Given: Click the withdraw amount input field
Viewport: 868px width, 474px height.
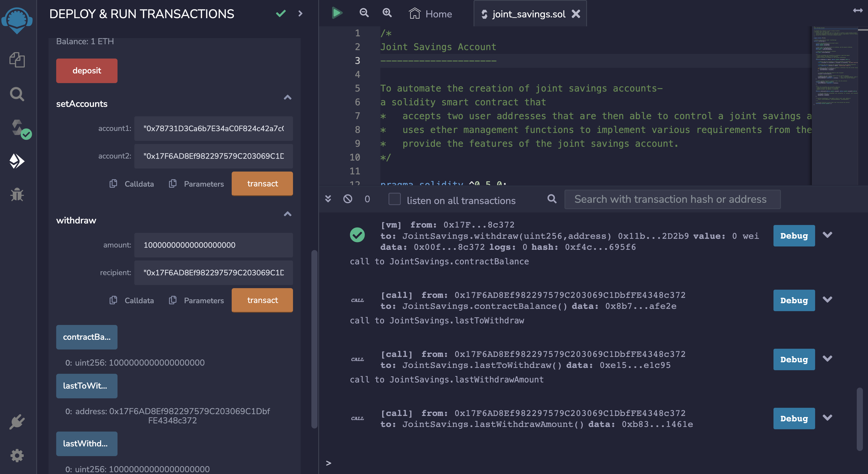Looking at the screenshot, I should pyautogui.click(x=213, y=245).
